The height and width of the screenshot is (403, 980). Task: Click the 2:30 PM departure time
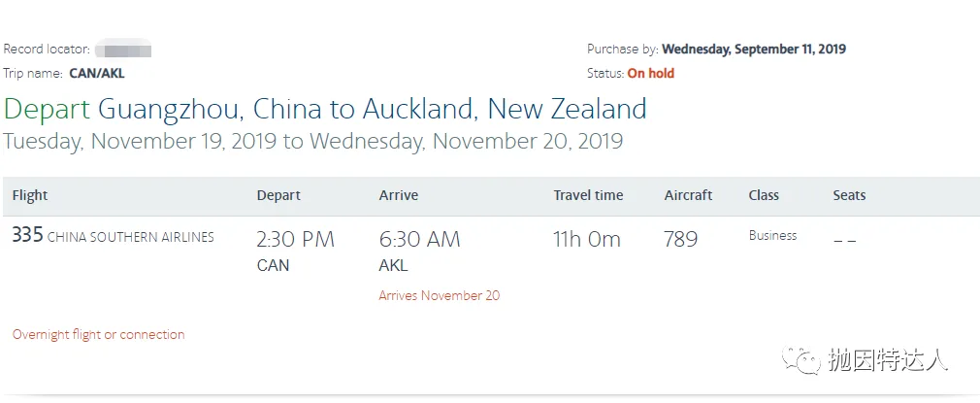tap(295, 240)
